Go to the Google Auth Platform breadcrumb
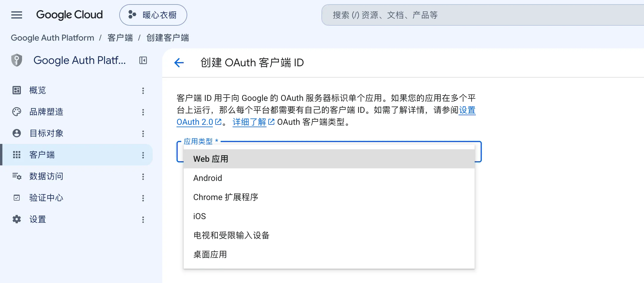The image size is (644, 283). 52,38
